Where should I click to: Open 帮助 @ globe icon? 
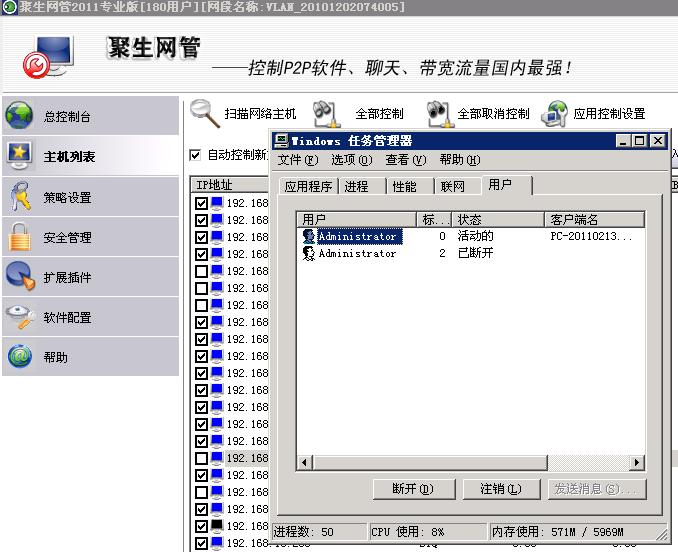[19, 357]
